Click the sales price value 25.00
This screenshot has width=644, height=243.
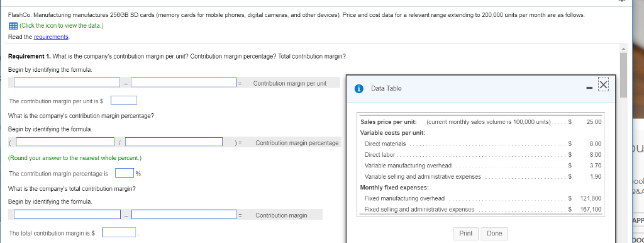click(x=594, y=122)
